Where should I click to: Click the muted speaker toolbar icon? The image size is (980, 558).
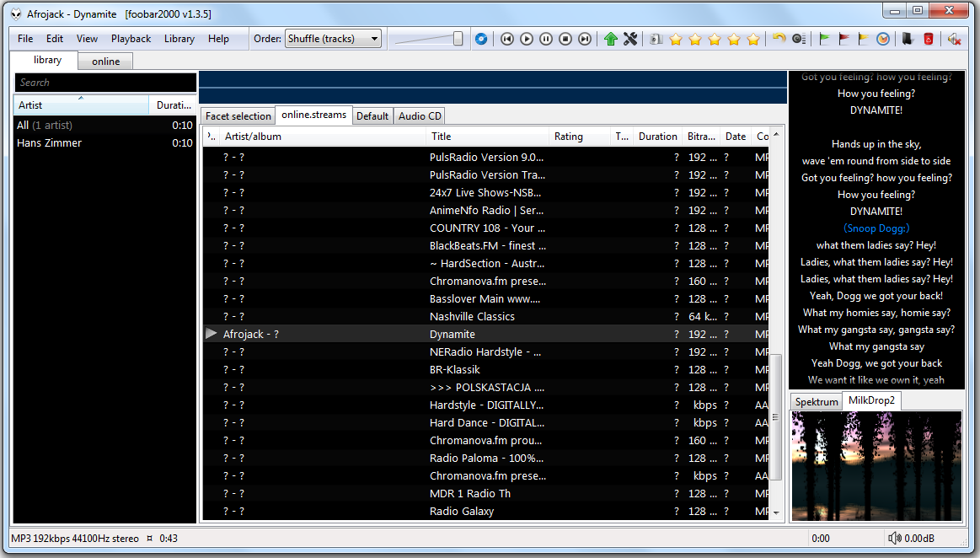954,39
